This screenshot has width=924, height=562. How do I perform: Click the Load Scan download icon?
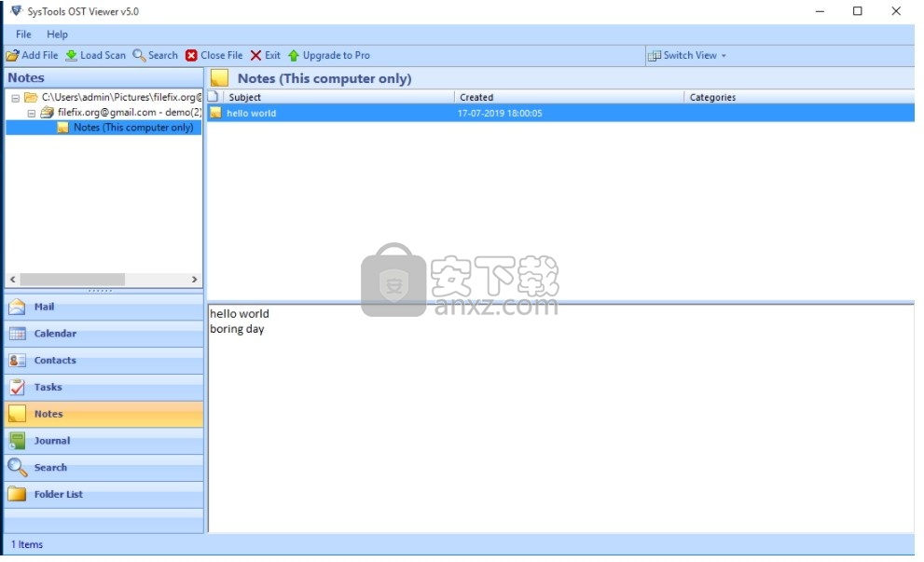pos(71,55)
